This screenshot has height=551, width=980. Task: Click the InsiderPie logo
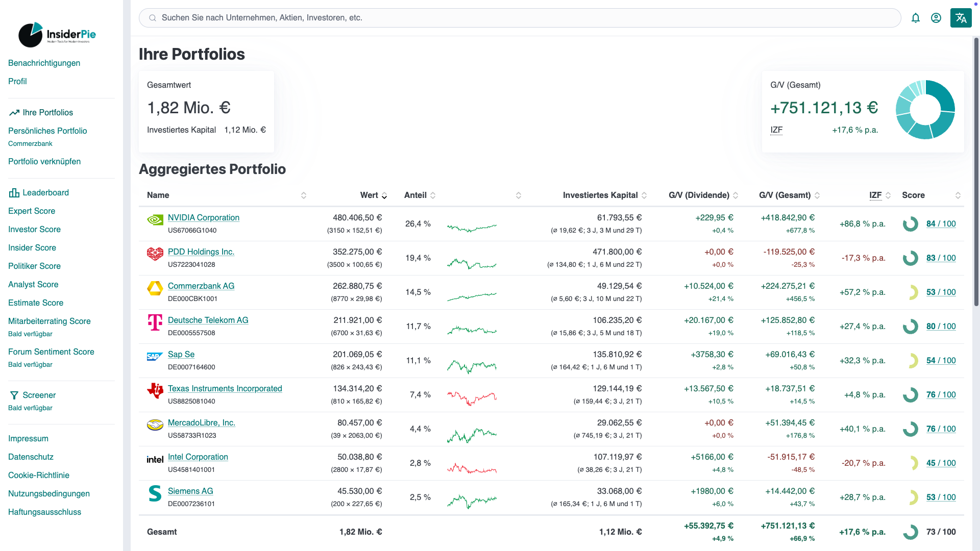57,35
